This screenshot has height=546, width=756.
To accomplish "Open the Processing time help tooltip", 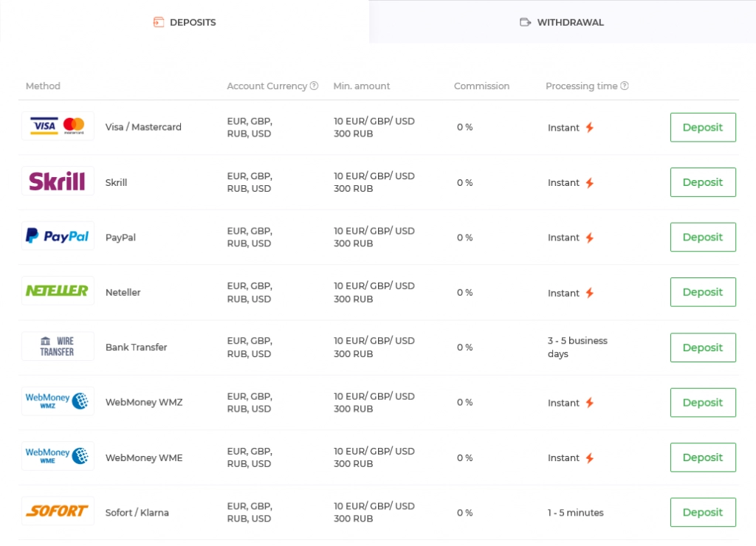I will (x=625, y=86).
